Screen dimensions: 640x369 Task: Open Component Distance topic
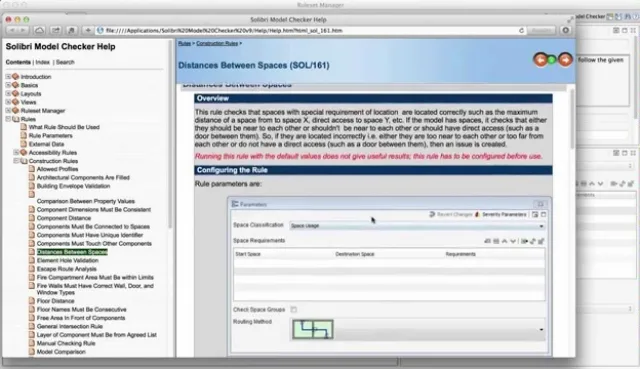64,218
